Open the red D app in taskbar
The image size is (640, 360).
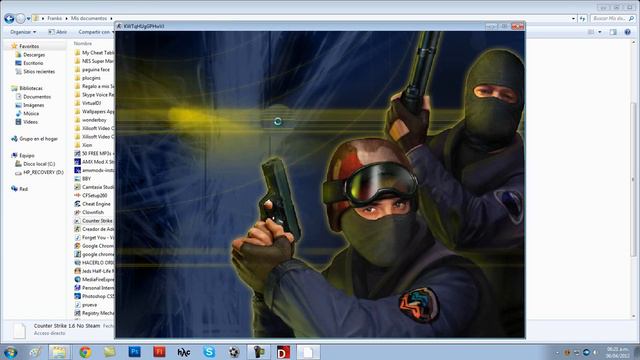(283, 352)
